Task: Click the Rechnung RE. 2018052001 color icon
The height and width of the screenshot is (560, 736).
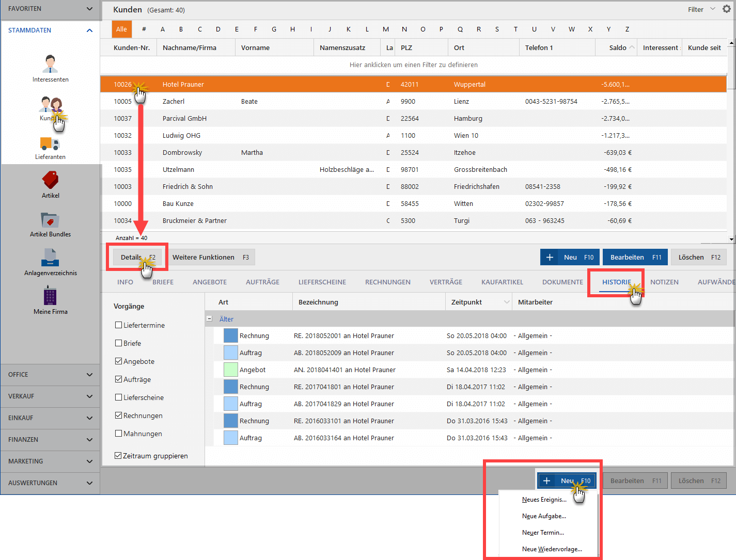Action: (230, 335)
